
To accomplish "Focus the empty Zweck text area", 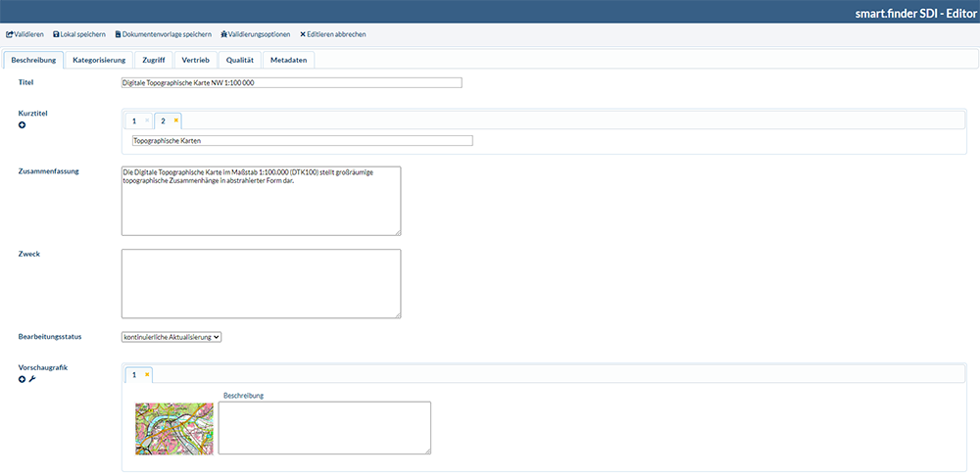I will [261, 283].
